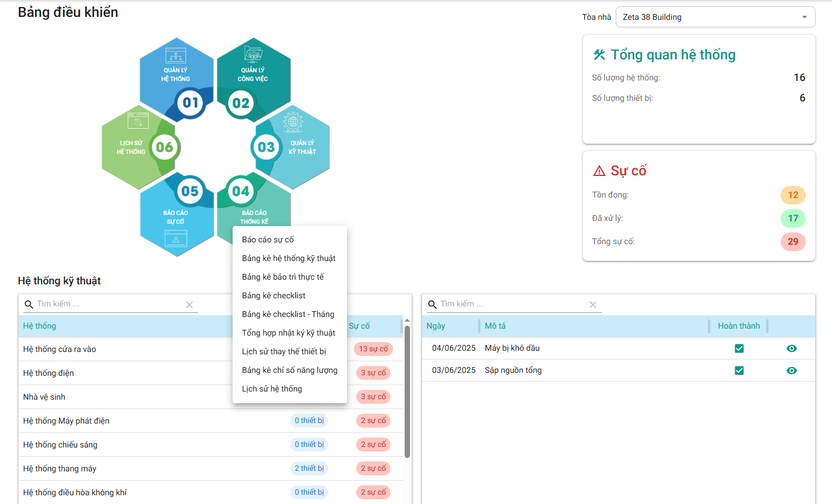View details of Sập nguồn tổng incident
Viewport: 832px width, 504px height.
coord(791,371)
